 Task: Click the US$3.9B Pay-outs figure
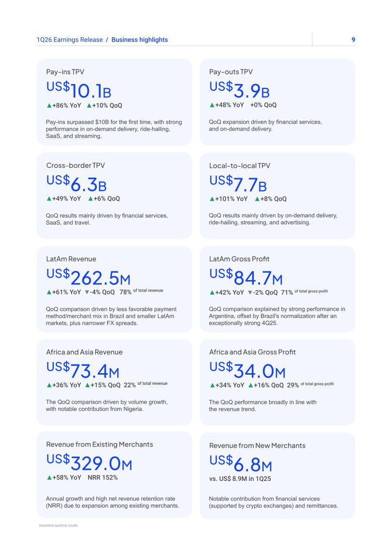[239, 90]
